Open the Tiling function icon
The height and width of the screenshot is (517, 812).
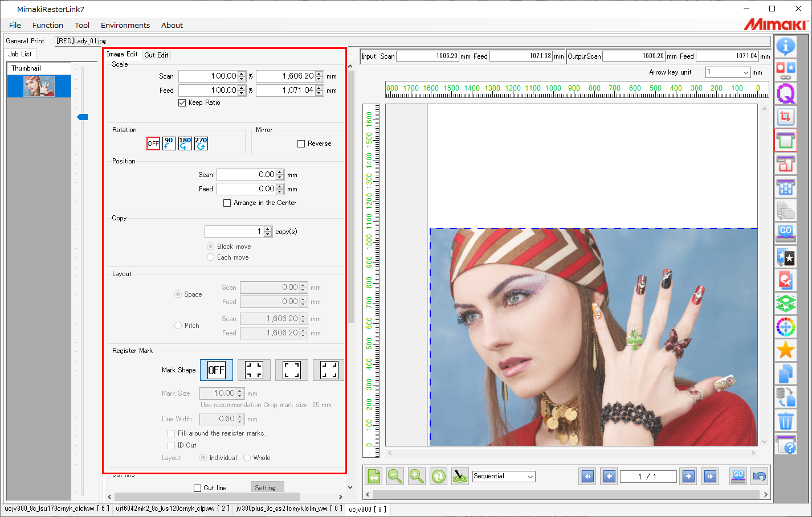coord(786,187)
